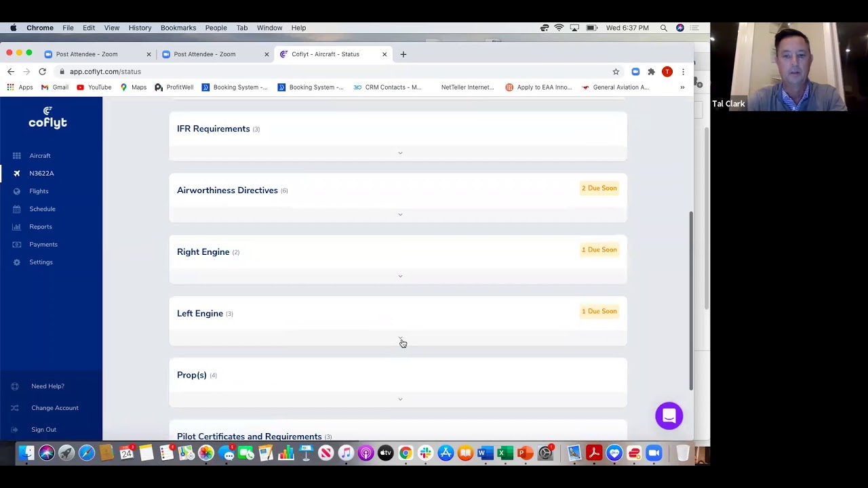Viewport: 868px width, 488px height.
Task: Click the Right Engine heading
Action: click(203, 252)
